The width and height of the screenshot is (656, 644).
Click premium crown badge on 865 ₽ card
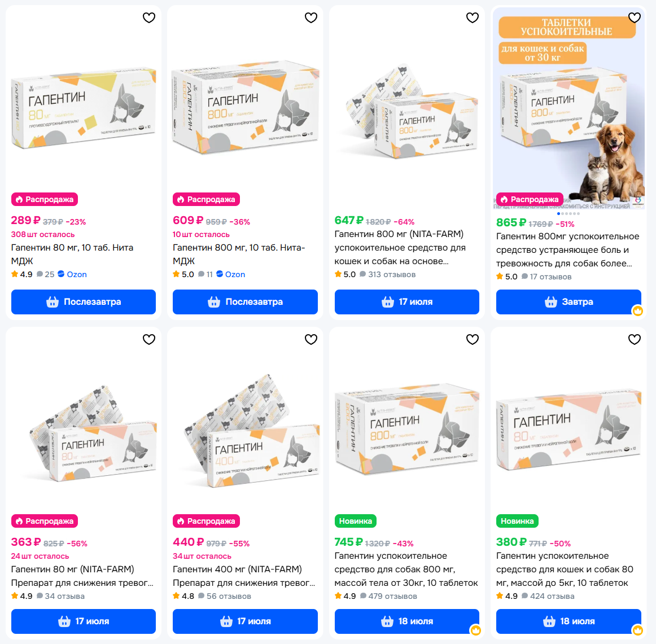(x=637, y=310)
